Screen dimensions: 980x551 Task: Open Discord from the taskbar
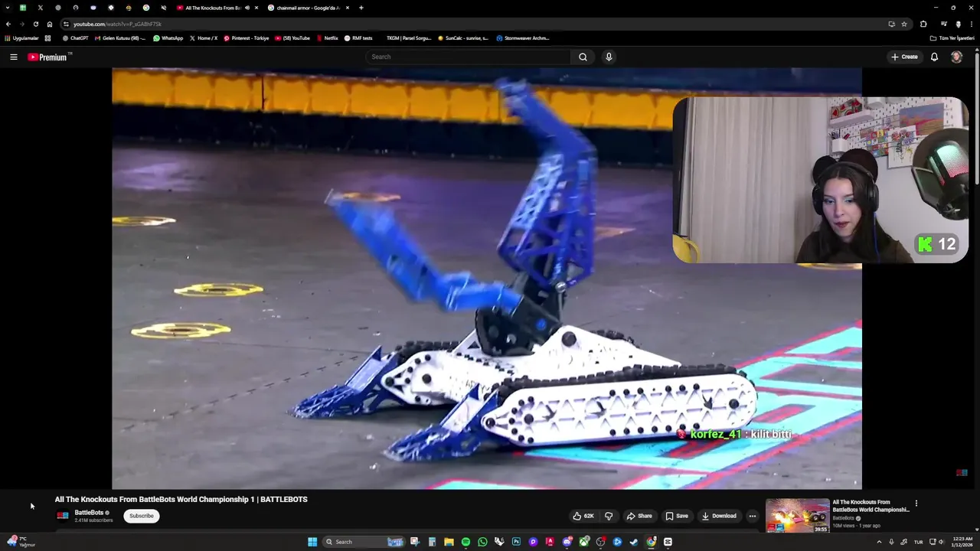coord(567,542)
